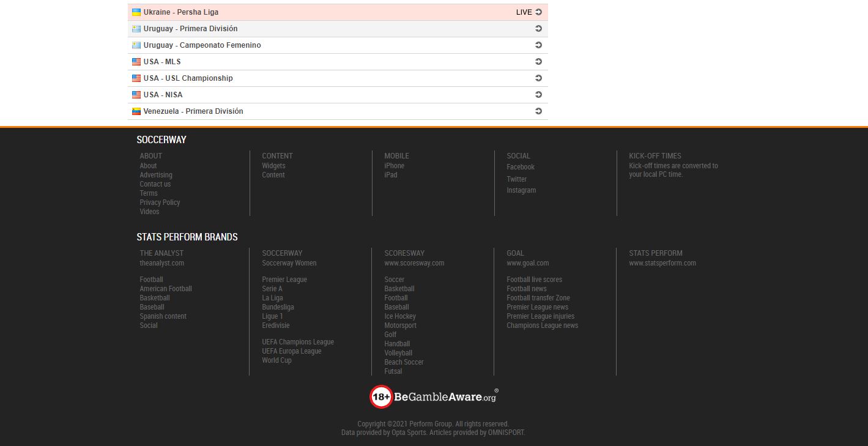868x446 pixels.
Task: Click the BeGambleAware 18+ logo
Action: click(x=434, y=396)
